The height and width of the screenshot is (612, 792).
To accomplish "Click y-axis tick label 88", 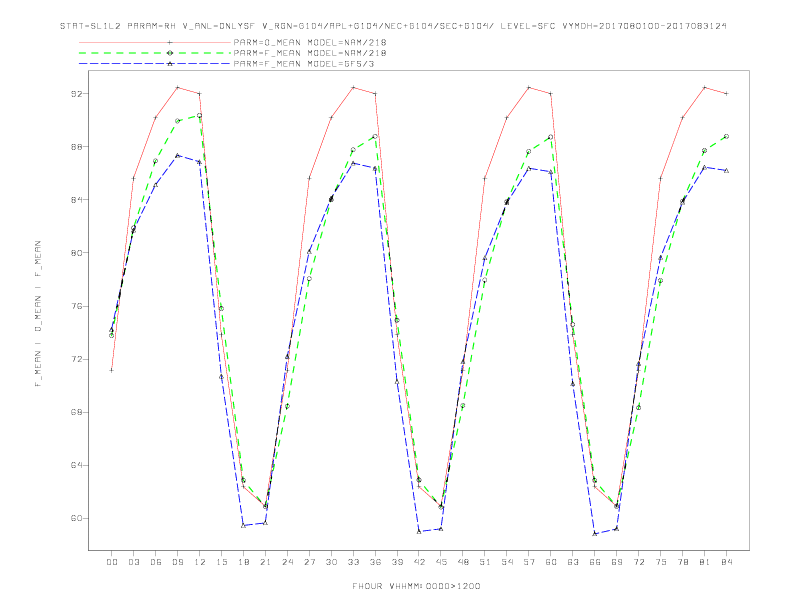I will (77, 147).
